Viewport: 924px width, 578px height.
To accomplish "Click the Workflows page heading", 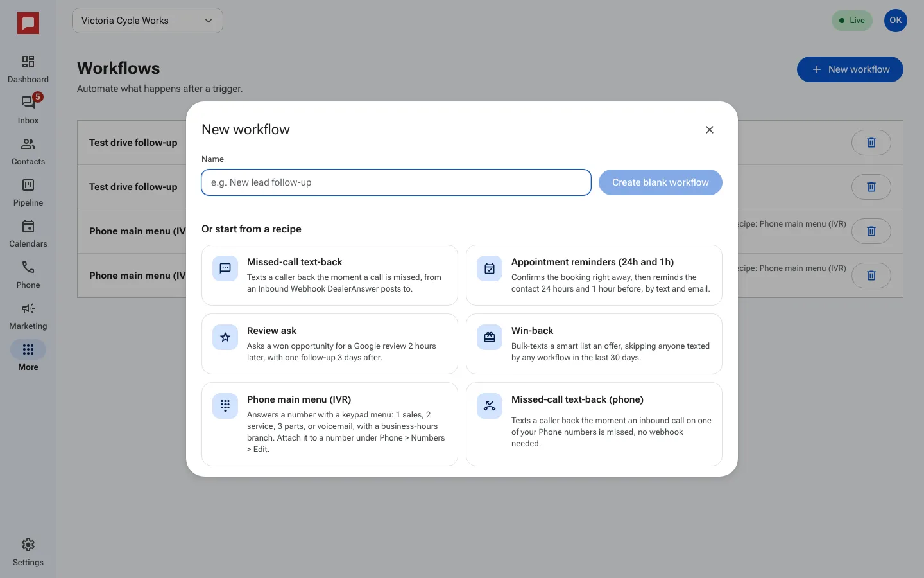I will (119, 68).
